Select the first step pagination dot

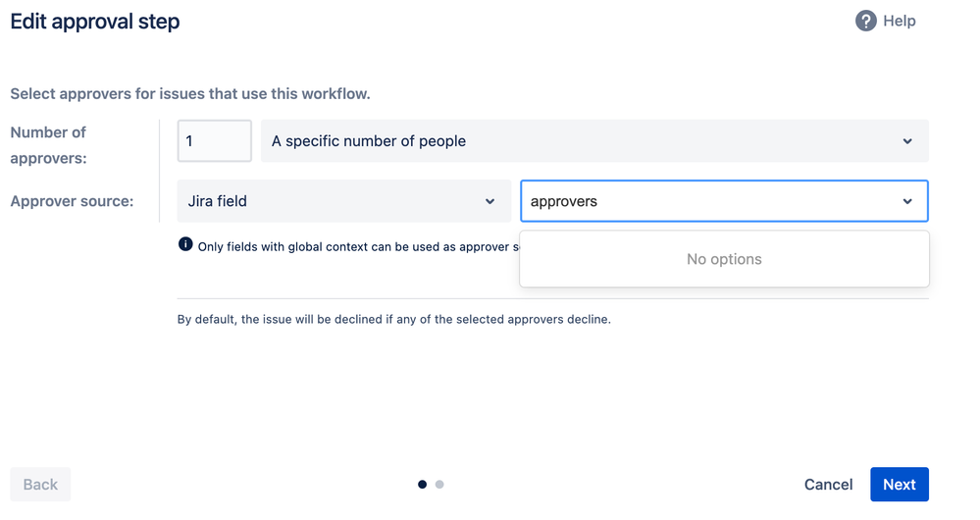pyautogui.click(x=423, y=485)
